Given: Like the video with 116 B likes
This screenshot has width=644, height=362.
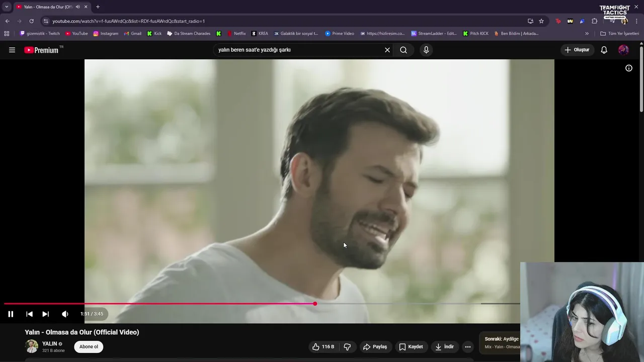Looking at the screenshot, I should (323, 347).
